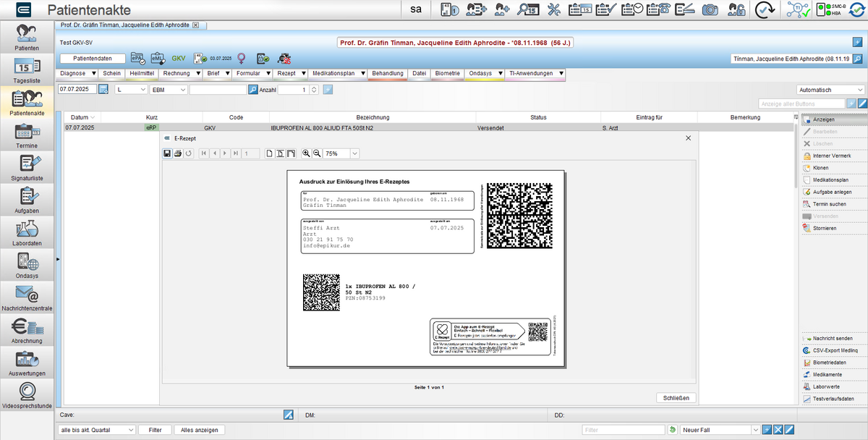The width and height of the screenshot is (868, 440).
Task: Click the 'Anzeige aller Buttons' search field
Action: click(801, 104)
